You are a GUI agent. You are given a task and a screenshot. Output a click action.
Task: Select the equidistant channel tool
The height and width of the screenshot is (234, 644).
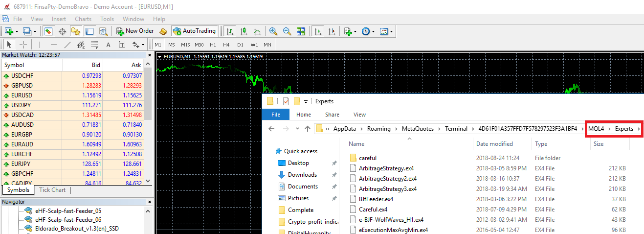(81, 45)
